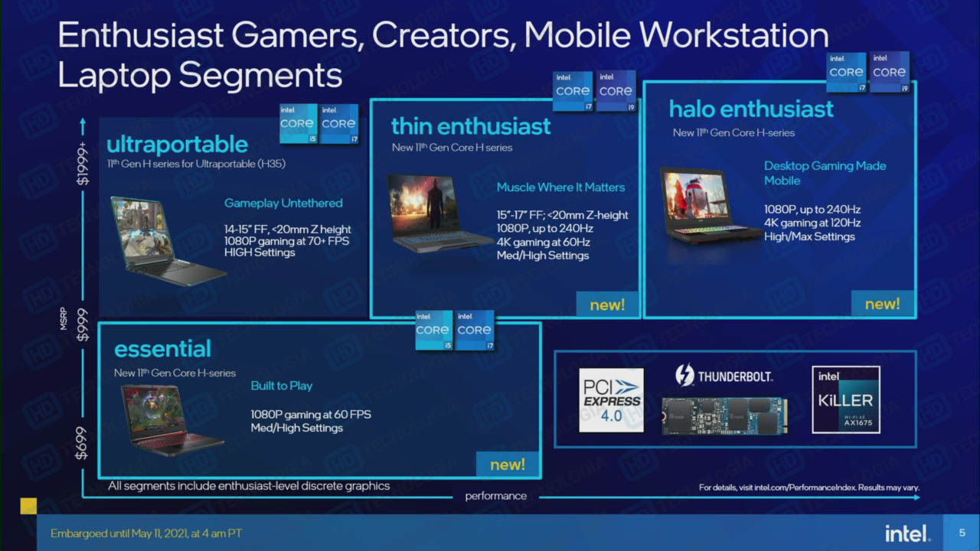Viewport: 980px width, 551px height.
Task: Click the "Embargoed until May 11, 2021" notice
Action: (x=146, y=533)
